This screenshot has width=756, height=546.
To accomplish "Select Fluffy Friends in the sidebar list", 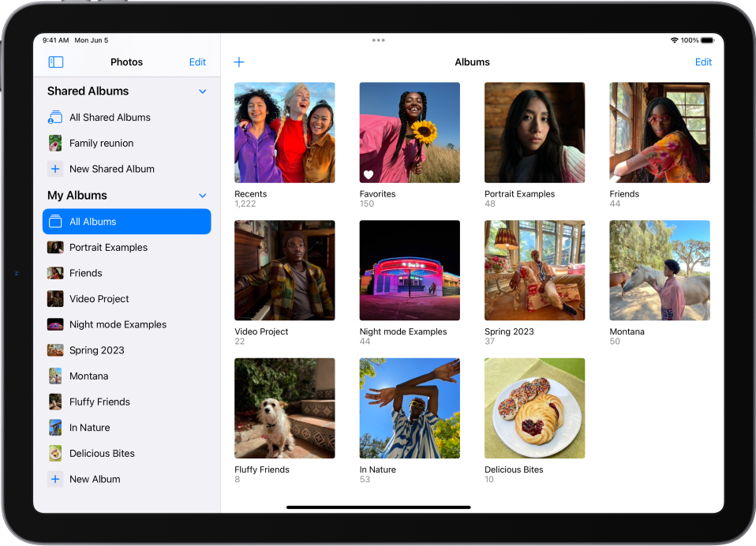I will coord(99,402).
